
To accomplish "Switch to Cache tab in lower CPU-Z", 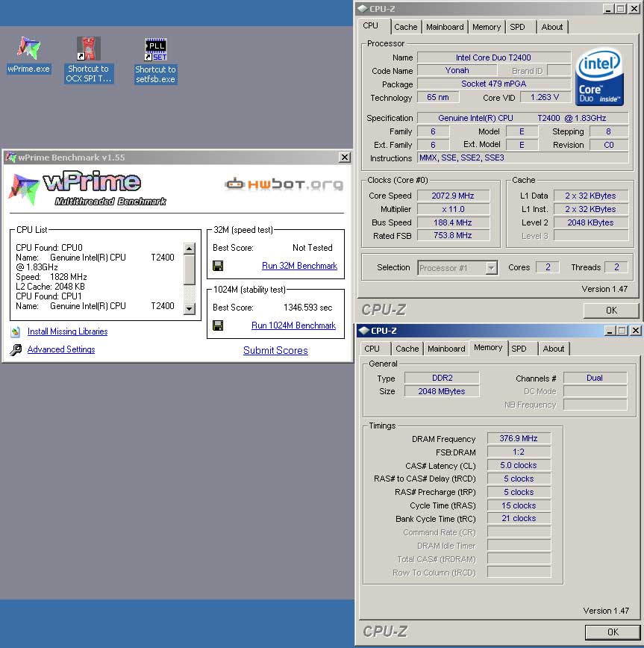I will pyautogui.click(x=407, y=349).
